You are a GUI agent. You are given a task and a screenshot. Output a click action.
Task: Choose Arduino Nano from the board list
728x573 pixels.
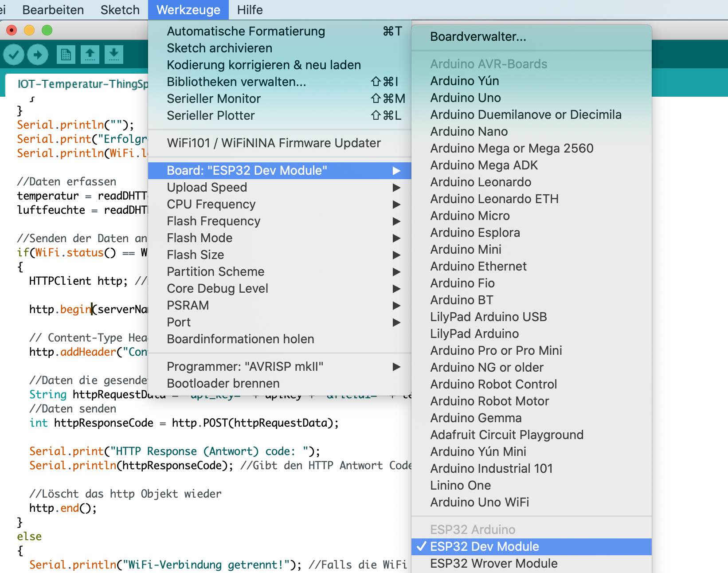[468, 131]
